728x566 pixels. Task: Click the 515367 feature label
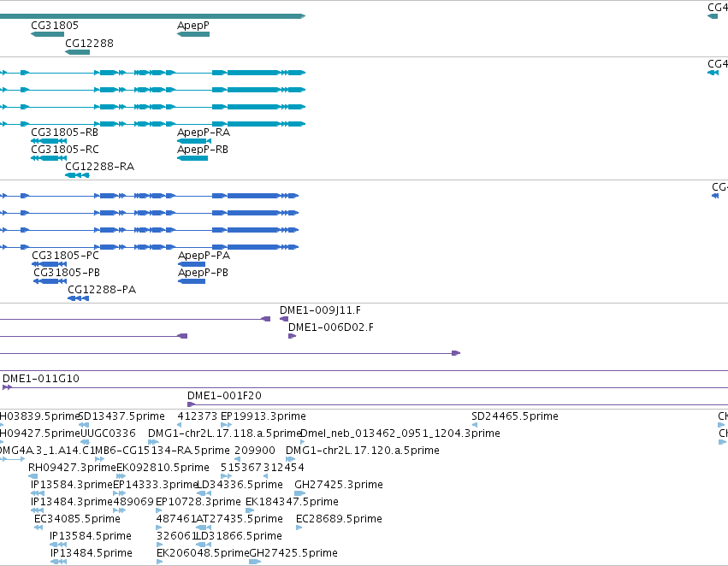241,468
